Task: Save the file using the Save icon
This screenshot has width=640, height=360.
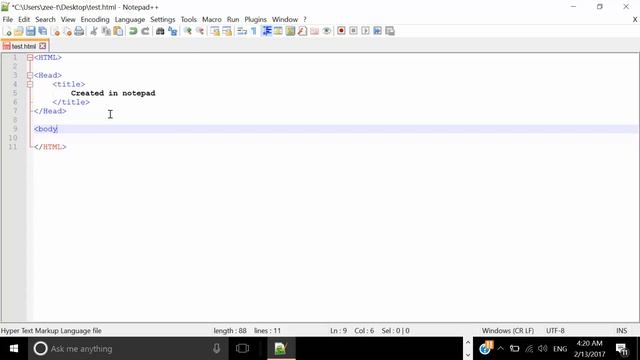Action: click(x=31, y=31)
